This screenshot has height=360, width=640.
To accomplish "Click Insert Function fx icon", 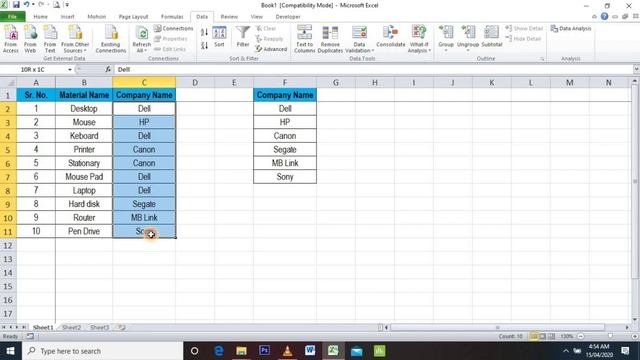I will (108, 69).
